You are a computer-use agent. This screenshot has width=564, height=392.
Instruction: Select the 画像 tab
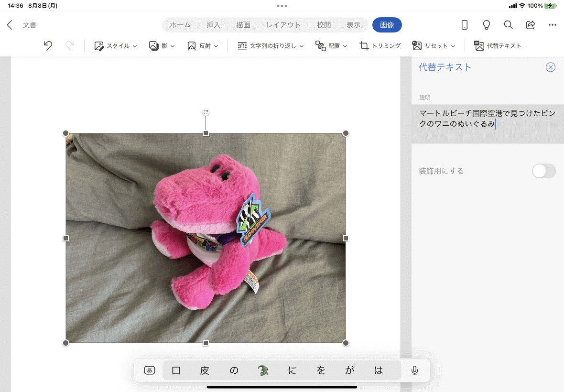(x=387, y=25)
